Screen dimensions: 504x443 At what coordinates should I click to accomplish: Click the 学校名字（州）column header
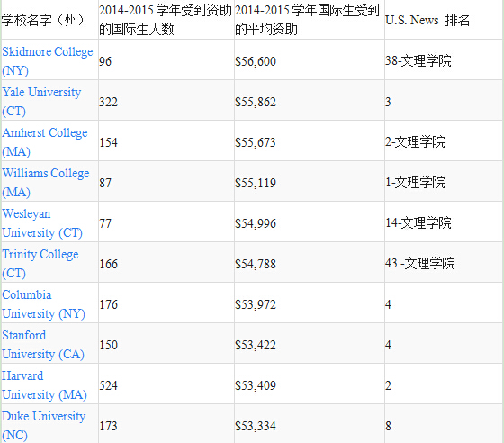click(x=43, y=20)
